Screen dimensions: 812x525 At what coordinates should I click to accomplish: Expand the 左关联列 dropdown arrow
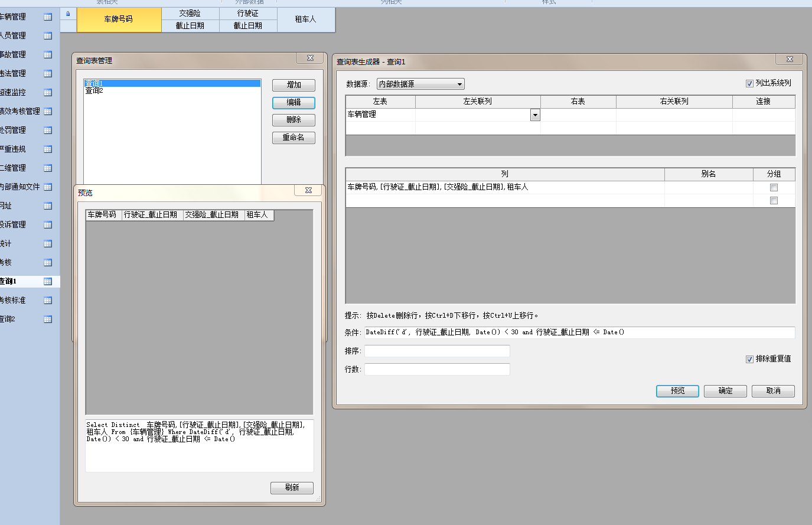point(535,115)
